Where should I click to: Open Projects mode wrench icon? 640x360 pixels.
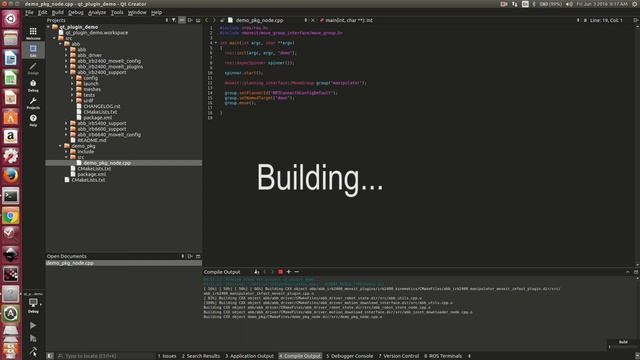coord(33,102)
